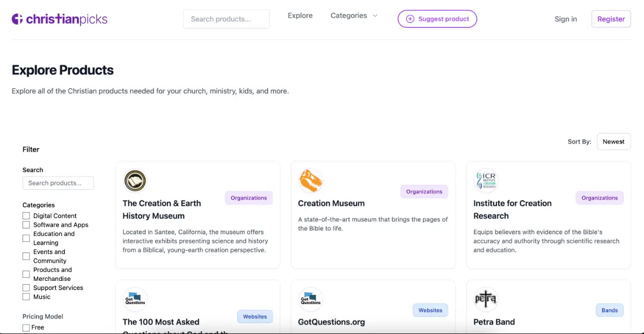Click GotQuestions.org card logo icon
Image resolution: width=644 pixels, height=334 pixels.
[x=310, y=299]
